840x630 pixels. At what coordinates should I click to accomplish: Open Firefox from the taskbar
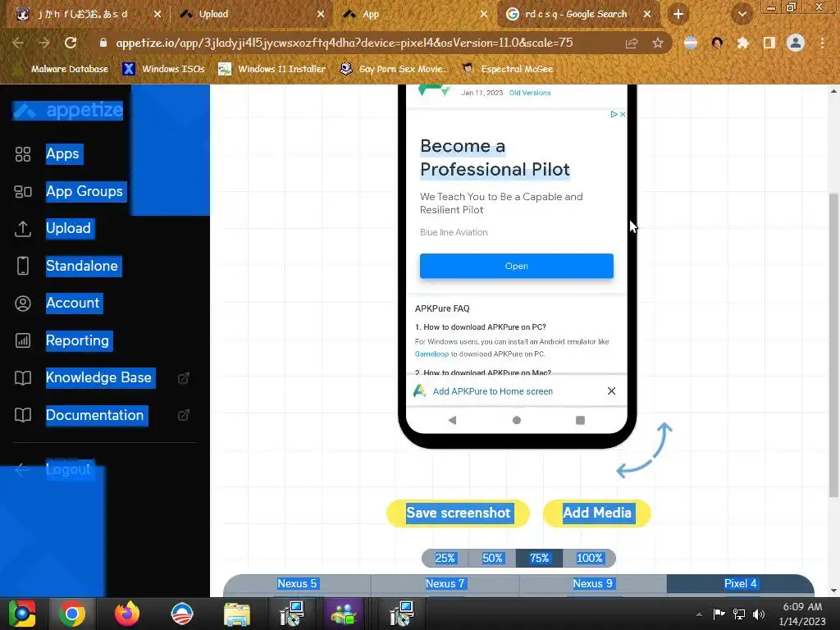point(127,614)
